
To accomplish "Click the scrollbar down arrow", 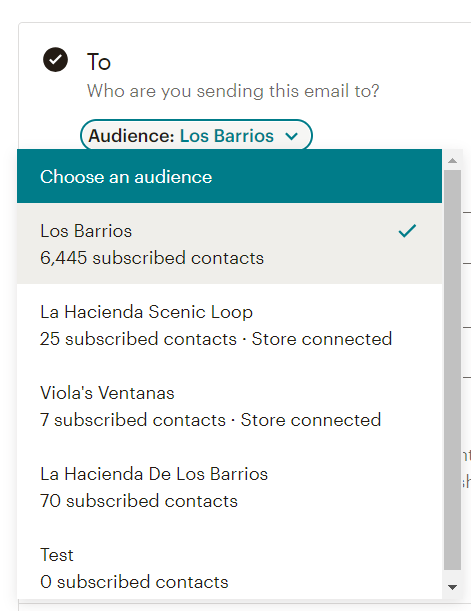I will [x=452, y=587].
